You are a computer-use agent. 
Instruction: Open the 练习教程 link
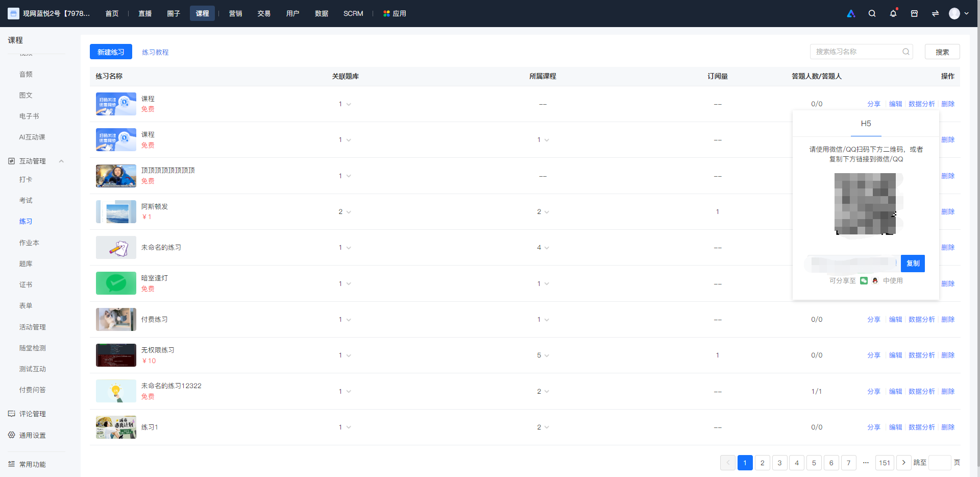point(155,52)
